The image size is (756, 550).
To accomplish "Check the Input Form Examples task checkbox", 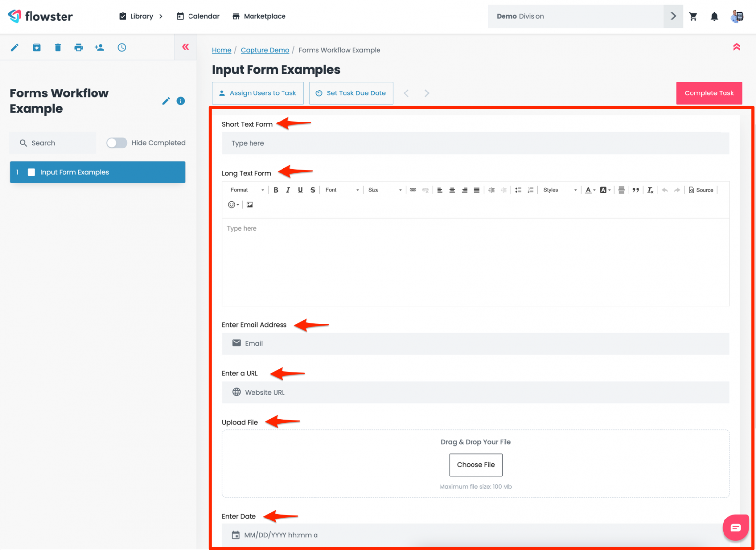I will (31, 172).
